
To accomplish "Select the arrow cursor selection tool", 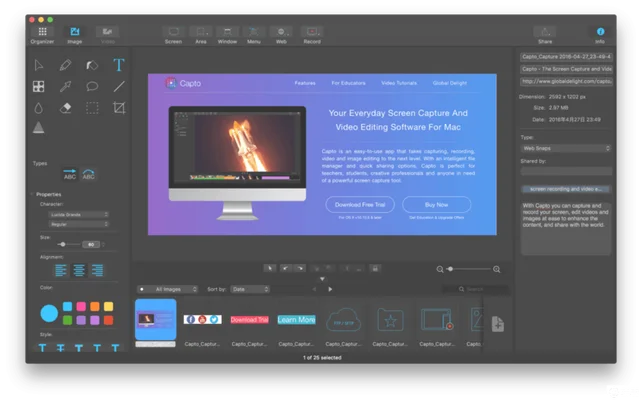I will click(x=38, y=65).
